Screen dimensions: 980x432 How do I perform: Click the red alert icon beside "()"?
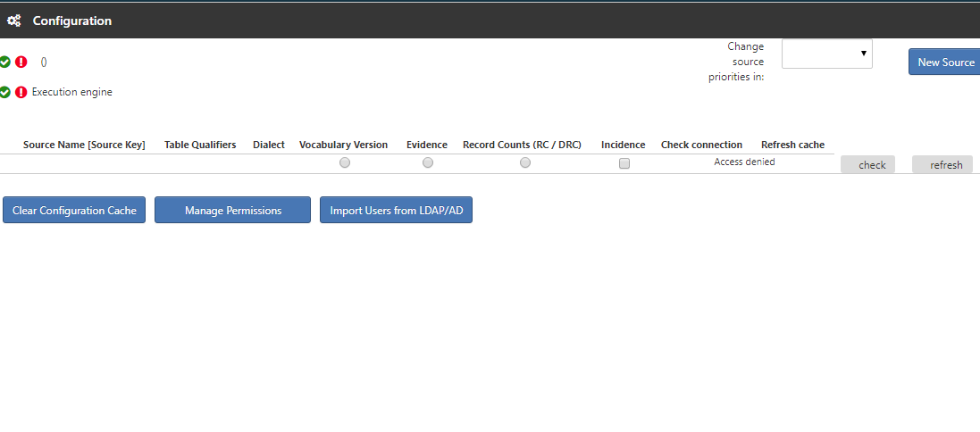point(21,62)
